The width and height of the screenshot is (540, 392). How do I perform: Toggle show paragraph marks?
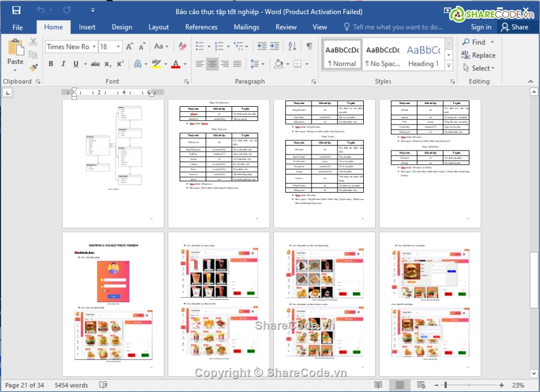coord(309,46)
